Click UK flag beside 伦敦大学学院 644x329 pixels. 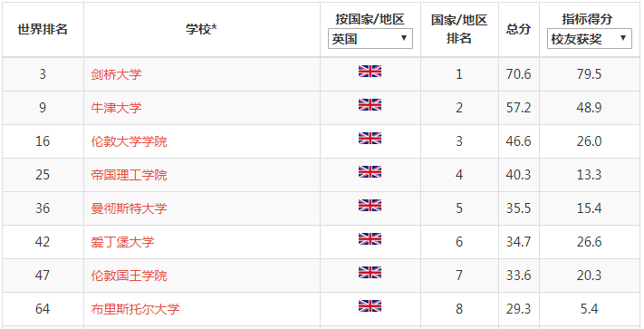[370, 139]
